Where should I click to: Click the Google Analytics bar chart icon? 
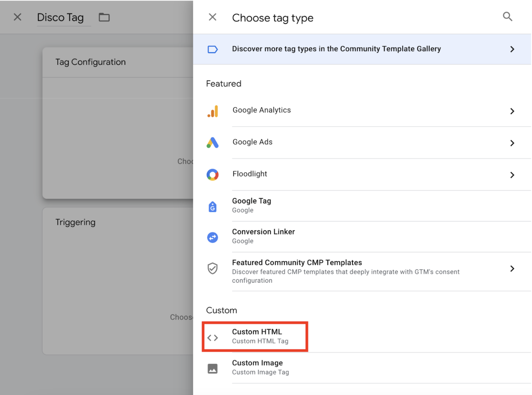tap(213, 111)
